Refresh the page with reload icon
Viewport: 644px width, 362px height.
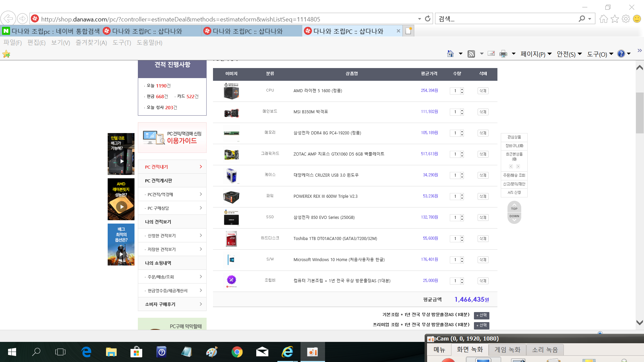tap(428, 19)
